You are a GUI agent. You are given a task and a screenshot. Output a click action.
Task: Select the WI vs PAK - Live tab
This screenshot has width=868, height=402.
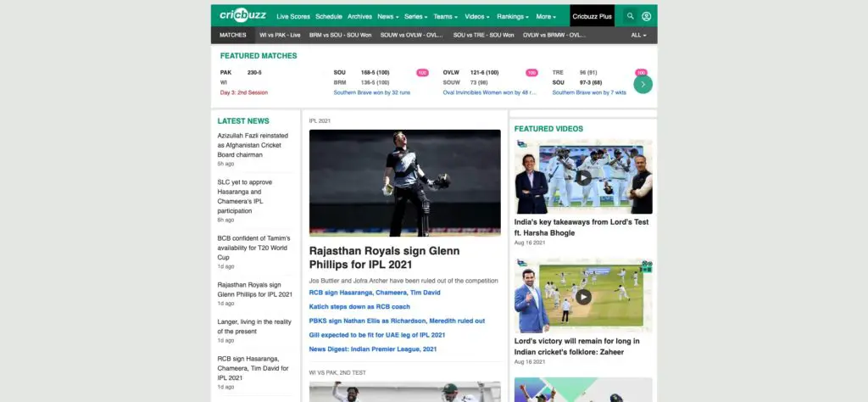tap(280, 35)
